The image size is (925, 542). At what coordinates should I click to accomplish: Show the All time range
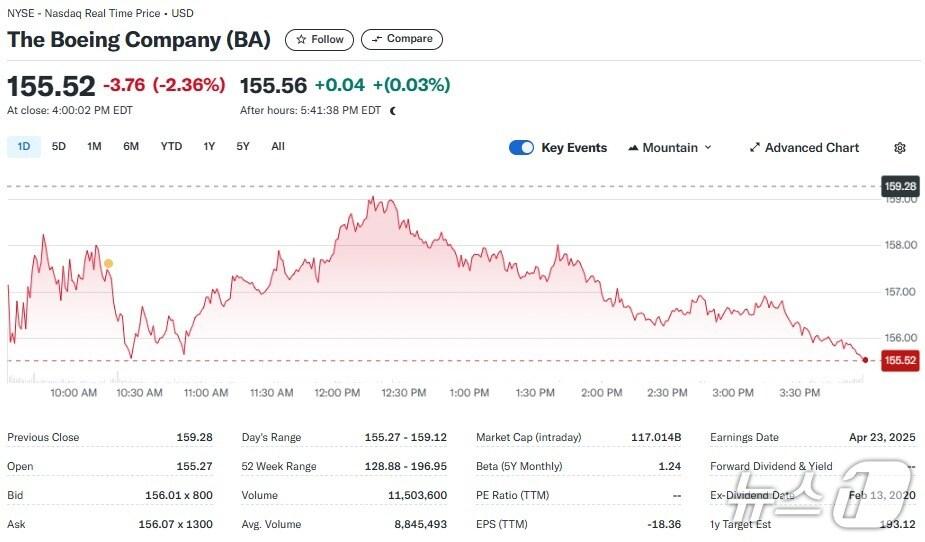278,147
